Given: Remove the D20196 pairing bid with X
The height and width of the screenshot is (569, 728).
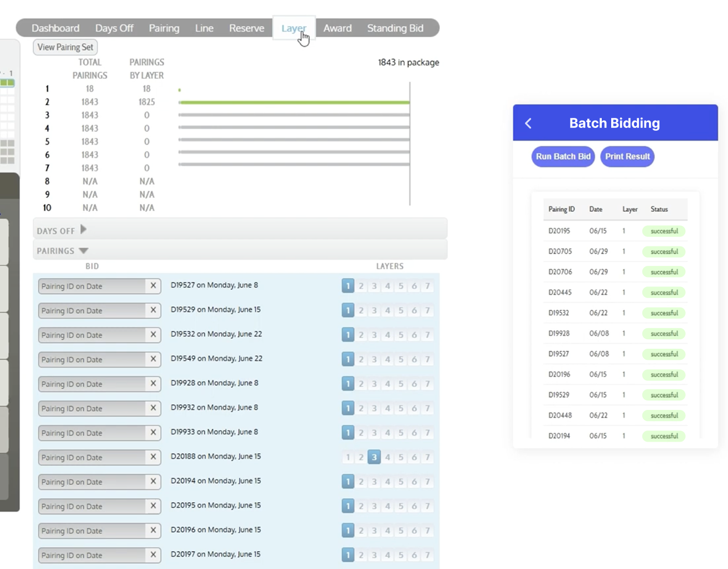Looking at the screenshot, I should pyautogui.click(x=153, y=531).
